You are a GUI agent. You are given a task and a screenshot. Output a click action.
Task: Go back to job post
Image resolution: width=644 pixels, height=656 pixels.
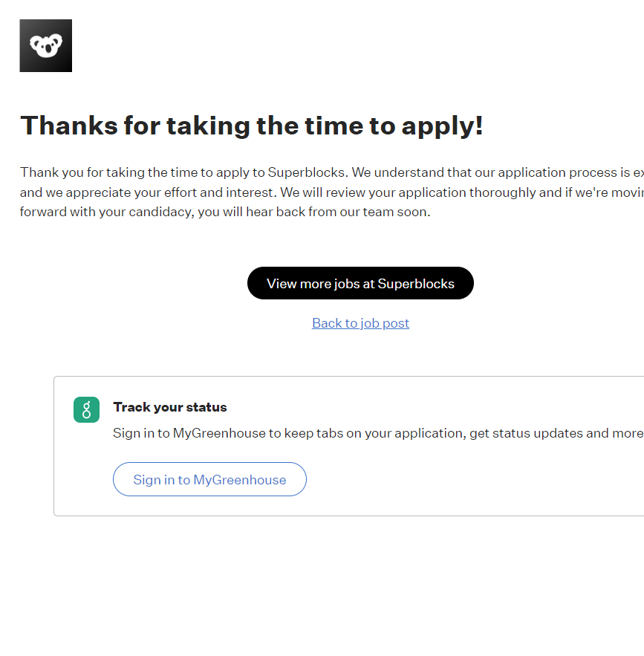tap(360, 323)
